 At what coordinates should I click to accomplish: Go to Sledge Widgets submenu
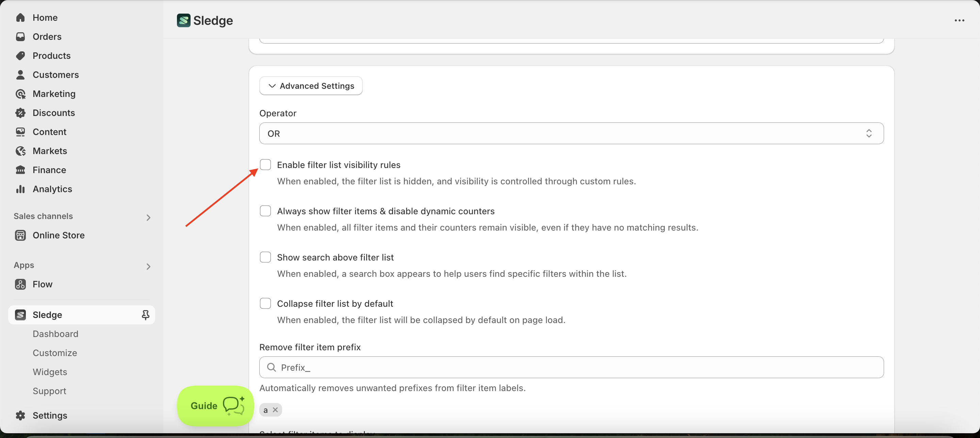(x=50, y=372)
